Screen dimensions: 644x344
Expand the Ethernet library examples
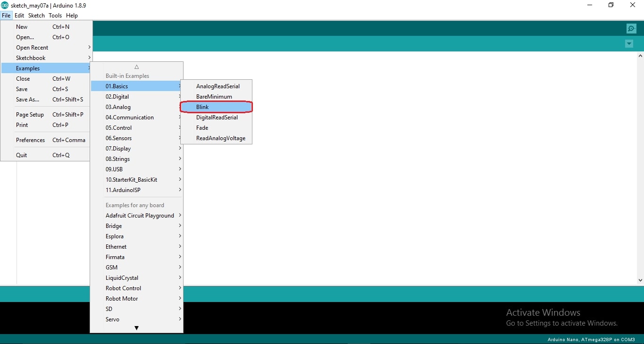(136, 247)
